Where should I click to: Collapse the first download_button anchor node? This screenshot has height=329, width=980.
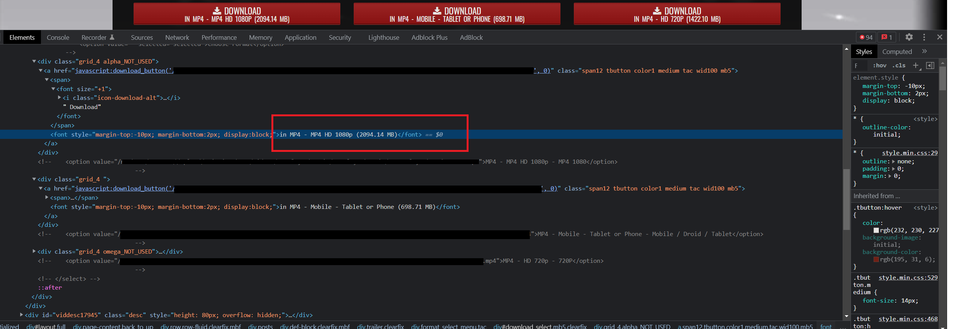(41, 70)
